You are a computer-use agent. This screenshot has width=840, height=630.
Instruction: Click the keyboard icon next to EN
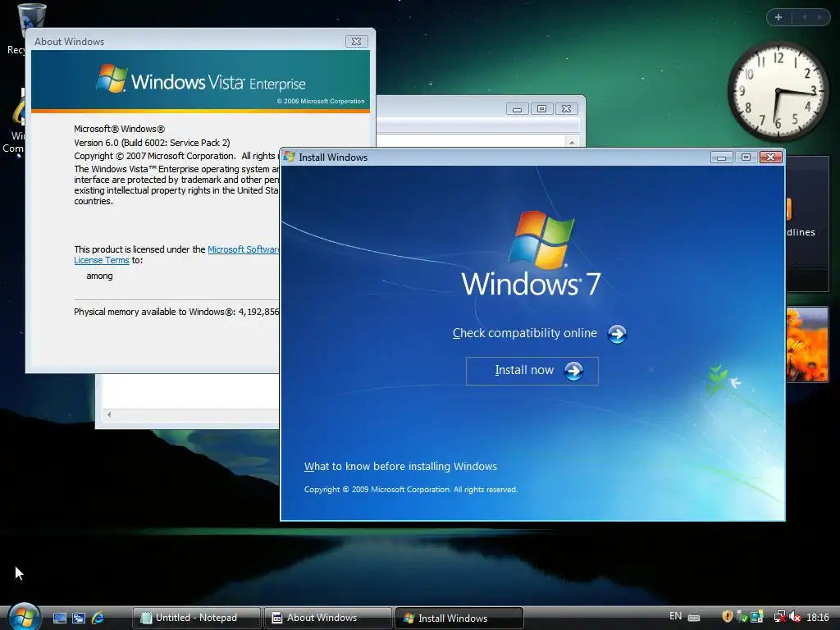point(694,618)
